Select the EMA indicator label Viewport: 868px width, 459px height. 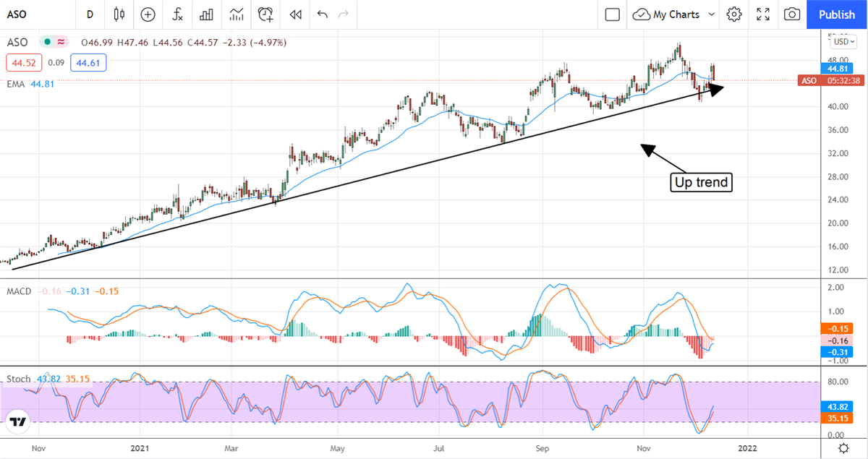pos(15,84)
